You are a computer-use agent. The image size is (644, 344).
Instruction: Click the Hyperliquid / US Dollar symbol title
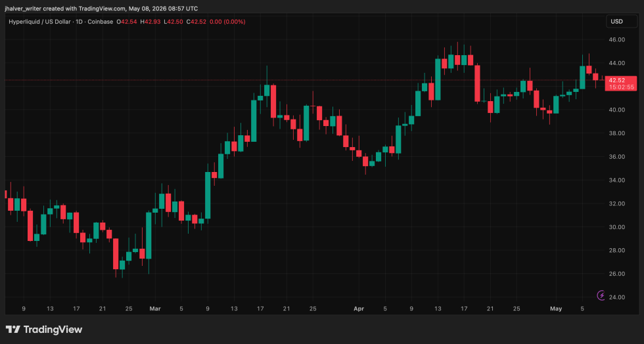click(39, 22)
